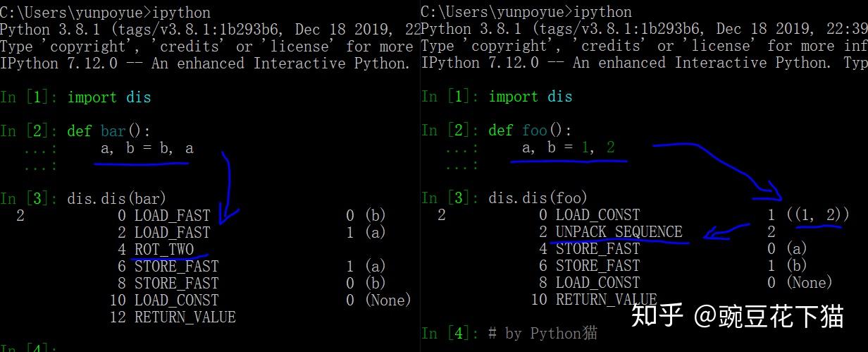The width and height of the screenshot is (868, 352).
Task: Click the right terminal's 'C:\Users\yunpoyue>ipython' line
Action: tap(526, 12)
